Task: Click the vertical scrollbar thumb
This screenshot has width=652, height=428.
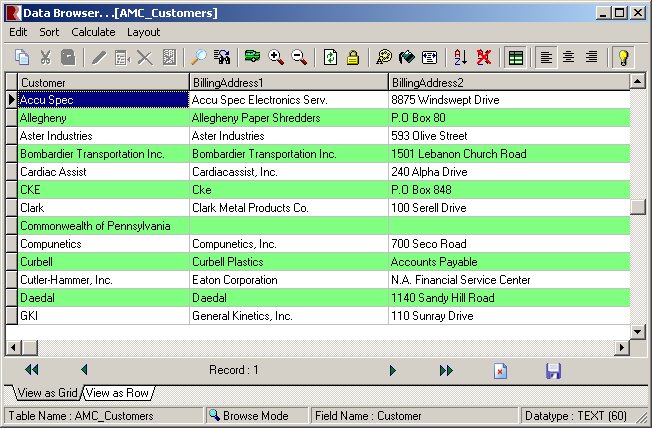Action: 637,207
